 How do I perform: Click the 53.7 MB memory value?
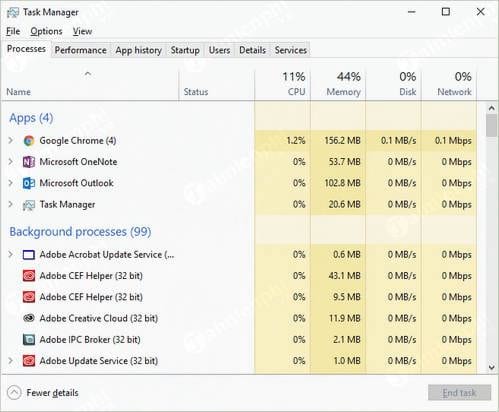point(345,162)
